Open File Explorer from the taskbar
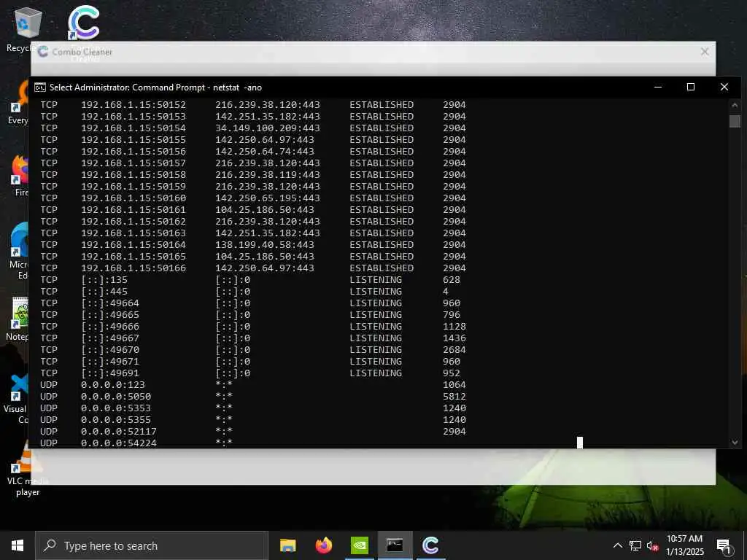 tap(287, 545)
